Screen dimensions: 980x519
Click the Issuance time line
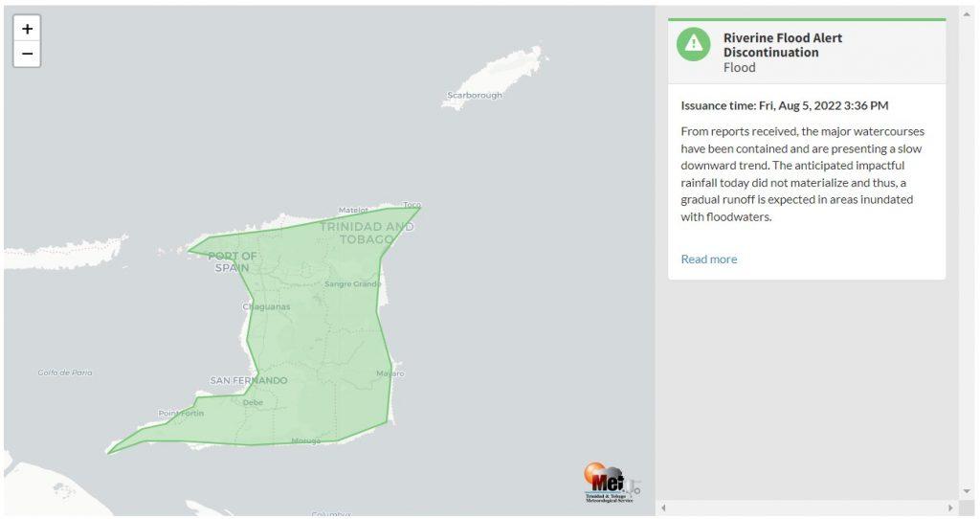pos(785,105)
